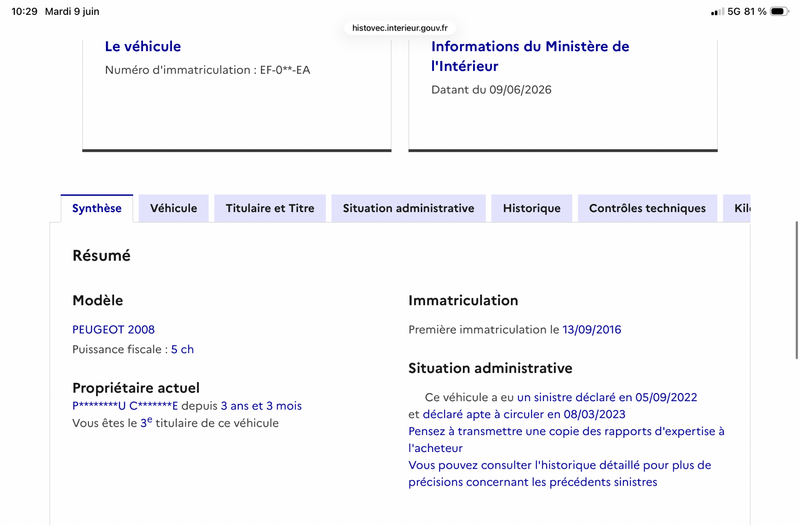Screen dimensions: 800x525
Task: Click 'Vous êtes le 3e titulaire' line
Action: tap(176, 422)
